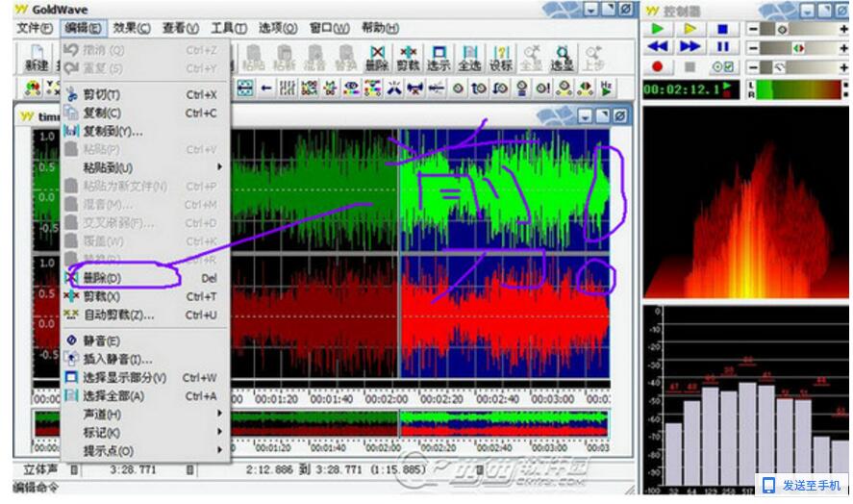Open controller properties checkbox button
853x504 pixels.
pos(722,66)
